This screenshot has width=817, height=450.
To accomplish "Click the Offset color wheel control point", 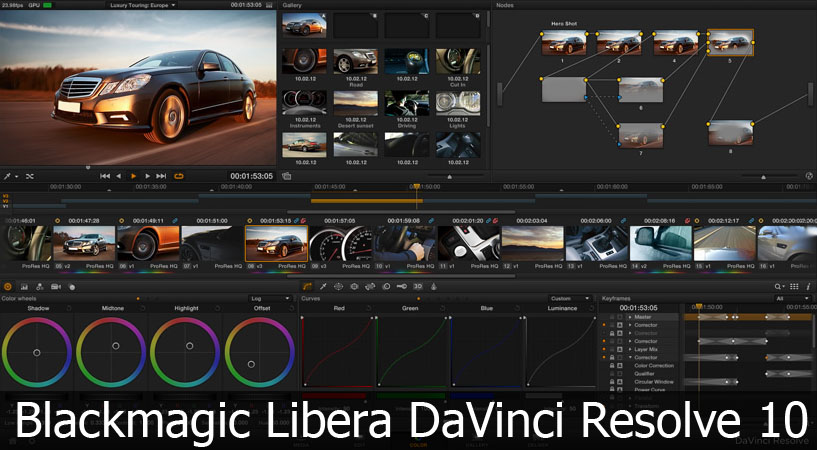I will (252, 364).
